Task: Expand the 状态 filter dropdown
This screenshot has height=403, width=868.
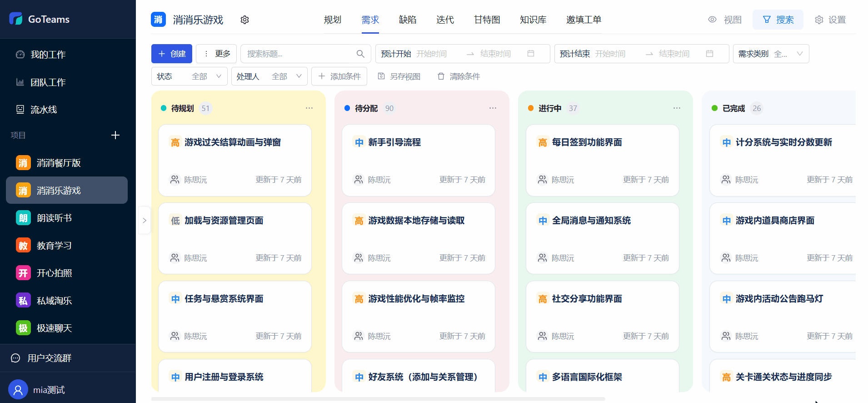Action: pos(190,76)
